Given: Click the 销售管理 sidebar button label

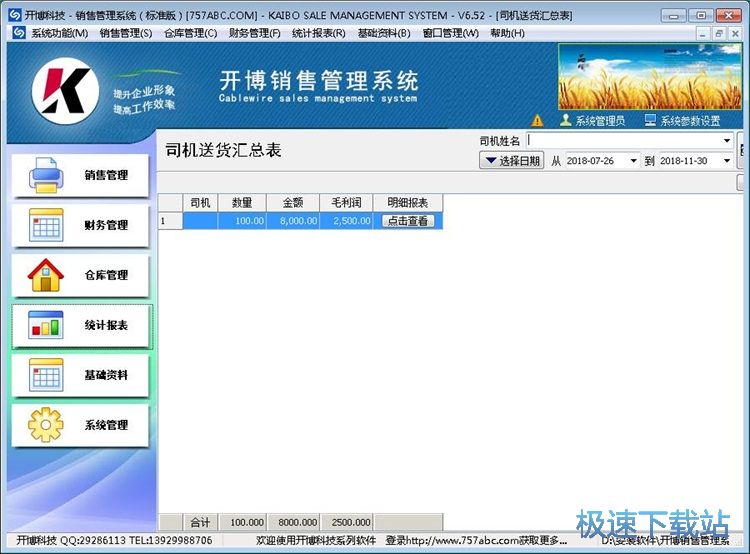Looking at the screenshot, I should tap(106, 175).
